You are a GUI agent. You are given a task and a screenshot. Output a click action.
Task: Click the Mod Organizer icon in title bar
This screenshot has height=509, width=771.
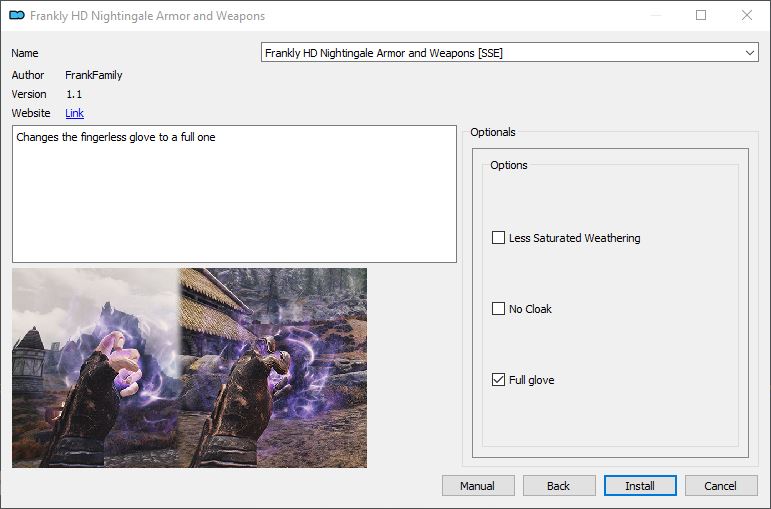17,16
